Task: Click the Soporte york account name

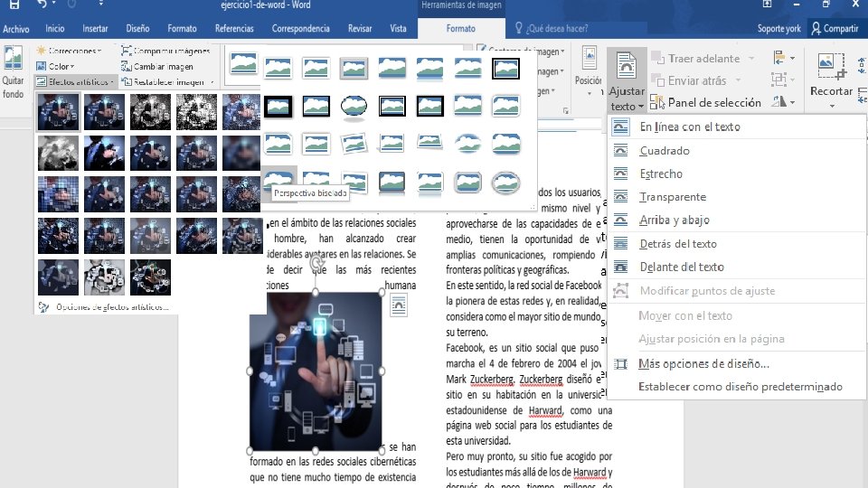Action: point(778,28)
